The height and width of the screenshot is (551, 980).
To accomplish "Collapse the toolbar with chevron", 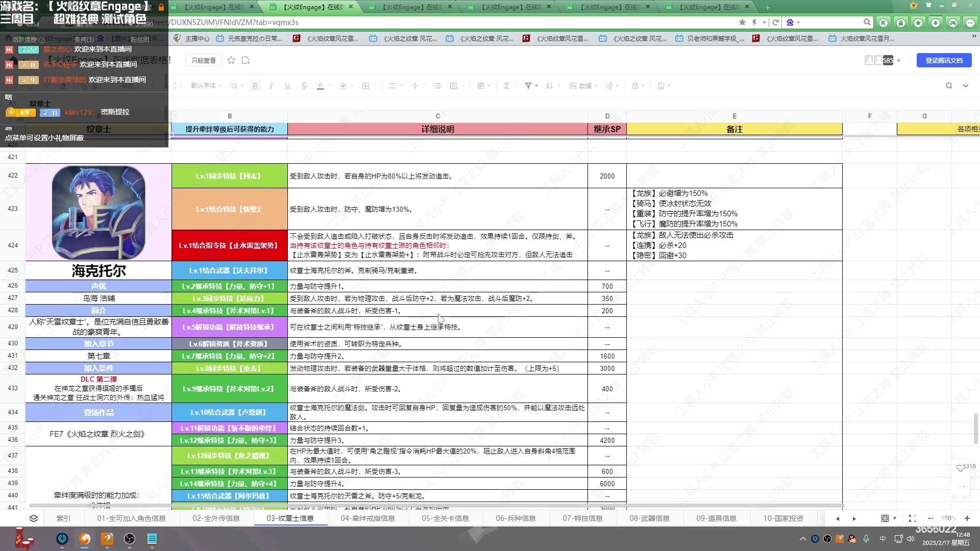I will (x=966, y=86).
